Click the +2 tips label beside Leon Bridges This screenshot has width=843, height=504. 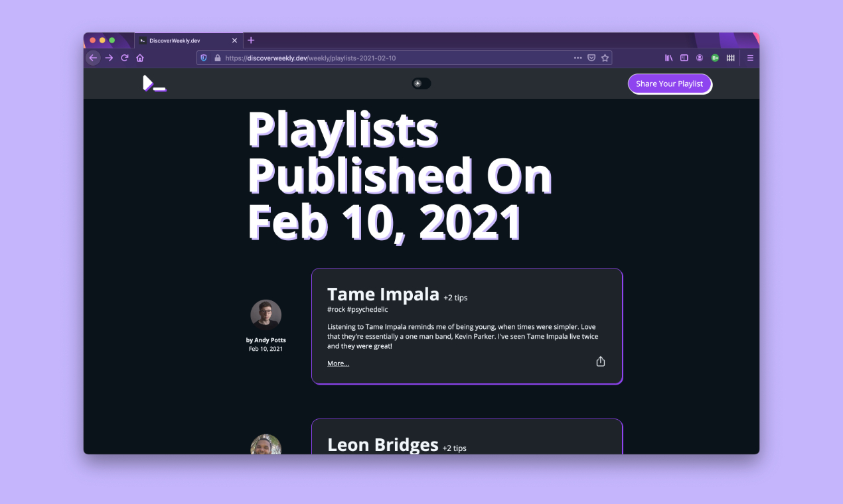(x=454, y=448)
